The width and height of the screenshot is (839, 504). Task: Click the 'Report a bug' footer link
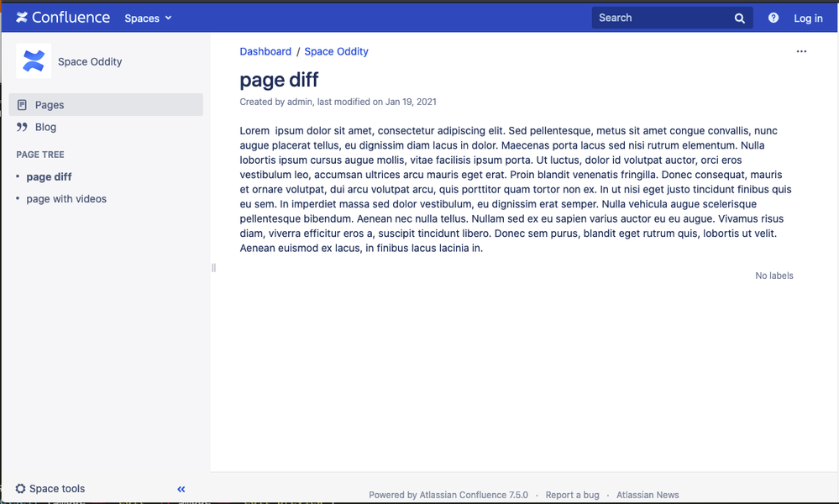(572, 495)
